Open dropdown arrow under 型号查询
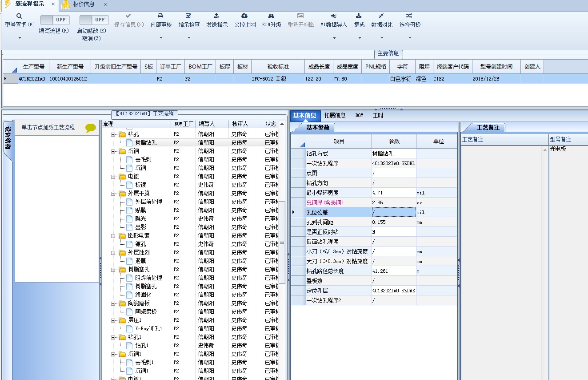The image size is (588, 380). [20, 38]
